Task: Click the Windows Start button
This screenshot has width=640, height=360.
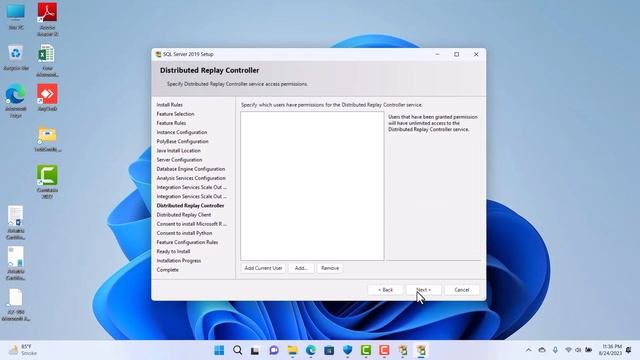Action: point(219,350)
